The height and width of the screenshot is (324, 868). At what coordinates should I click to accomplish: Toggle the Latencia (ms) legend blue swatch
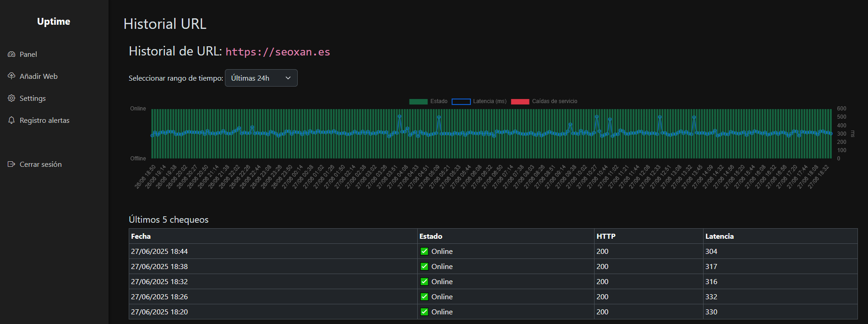(x=461, y=102)
